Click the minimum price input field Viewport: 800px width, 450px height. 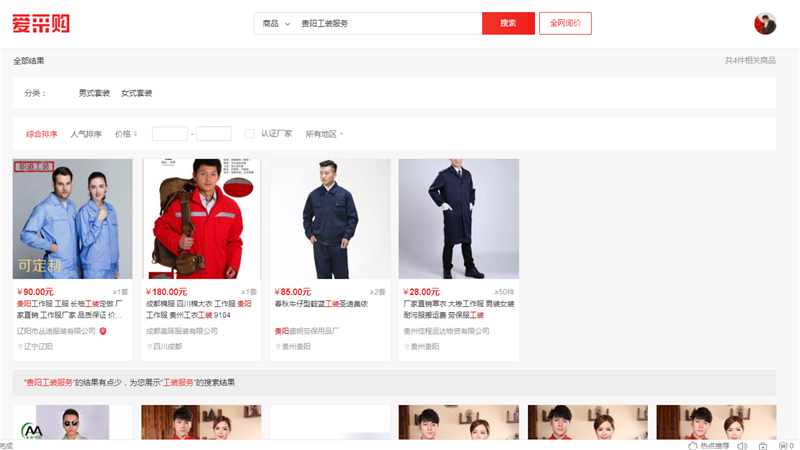pos(169,133)
